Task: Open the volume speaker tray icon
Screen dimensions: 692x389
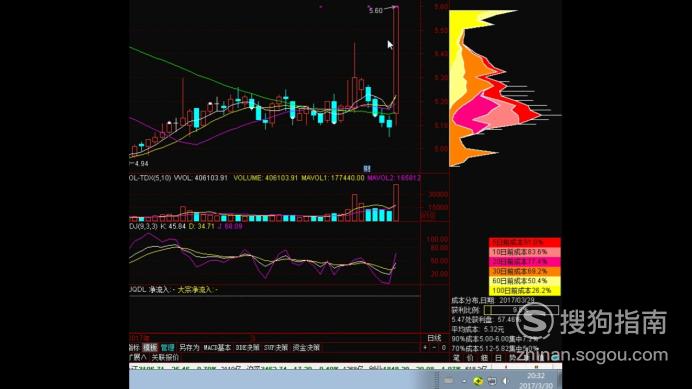Action: [x=506, y=381]
